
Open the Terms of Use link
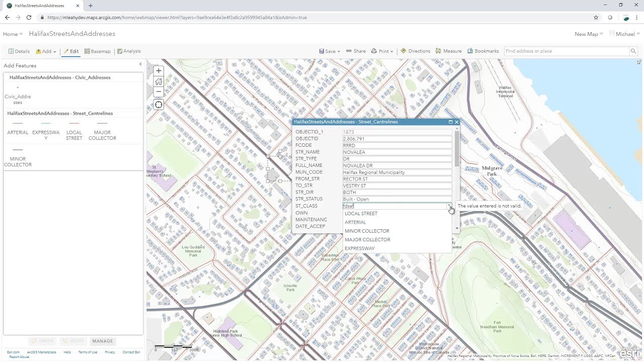coord(88,352)
